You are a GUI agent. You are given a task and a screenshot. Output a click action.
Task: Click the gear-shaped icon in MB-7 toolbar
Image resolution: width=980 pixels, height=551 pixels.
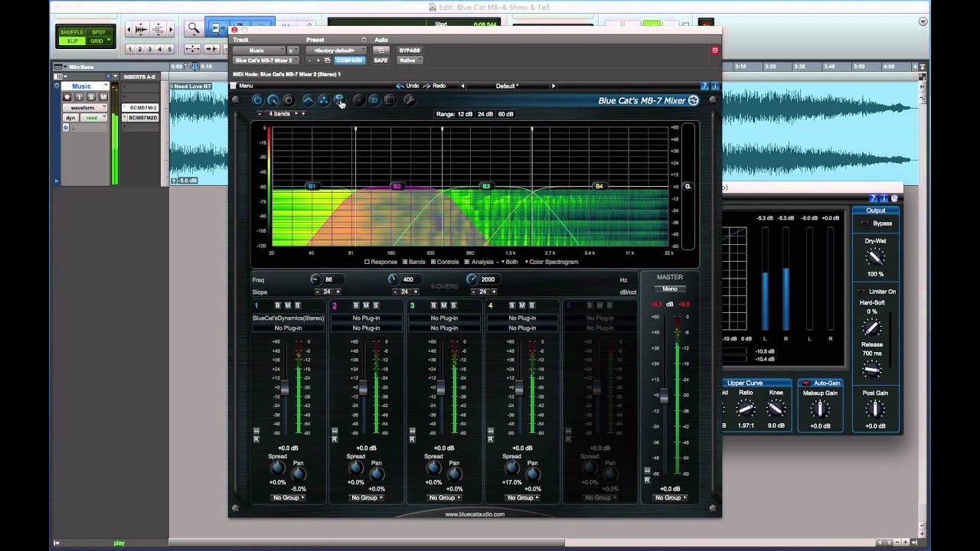pos(288,100)
